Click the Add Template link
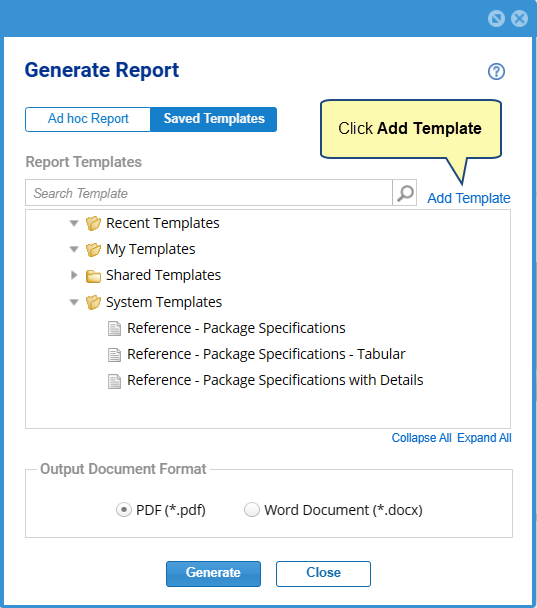This screenshot has width=537, height=608. tap(469, 198)
